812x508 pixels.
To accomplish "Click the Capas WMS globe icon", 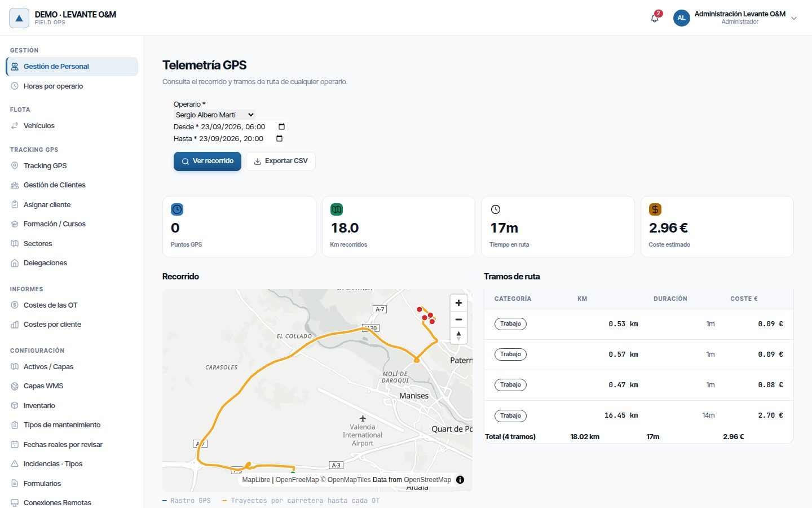I will pyautogui.click(x=15, y=386).
